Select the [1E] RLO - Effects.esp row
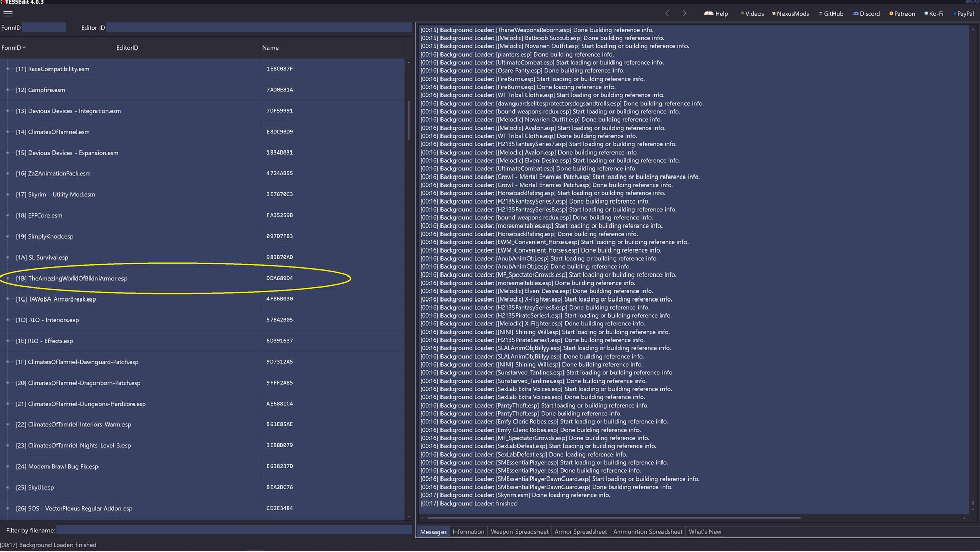The height and width of the screenshot is (552, 980). [x=202, y=341]
